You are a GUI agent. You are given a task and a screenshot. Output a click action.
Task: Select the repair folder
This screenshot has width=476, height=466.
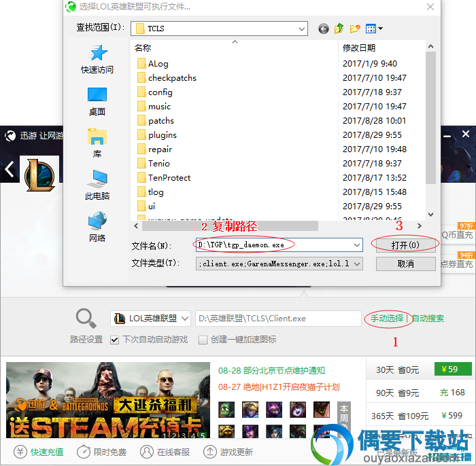click(154, 149)
